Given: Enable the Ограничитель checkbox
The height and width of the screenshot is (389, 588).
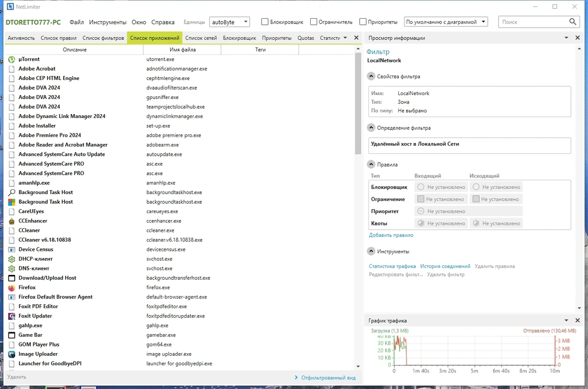Looking at the screenshot, I should (314, 22).
